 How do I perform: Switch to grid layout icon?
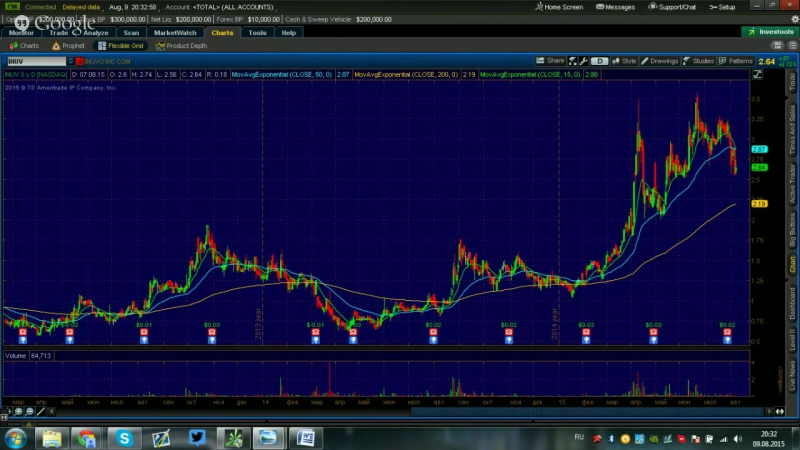pyautogui.click(x=778, y=46)
